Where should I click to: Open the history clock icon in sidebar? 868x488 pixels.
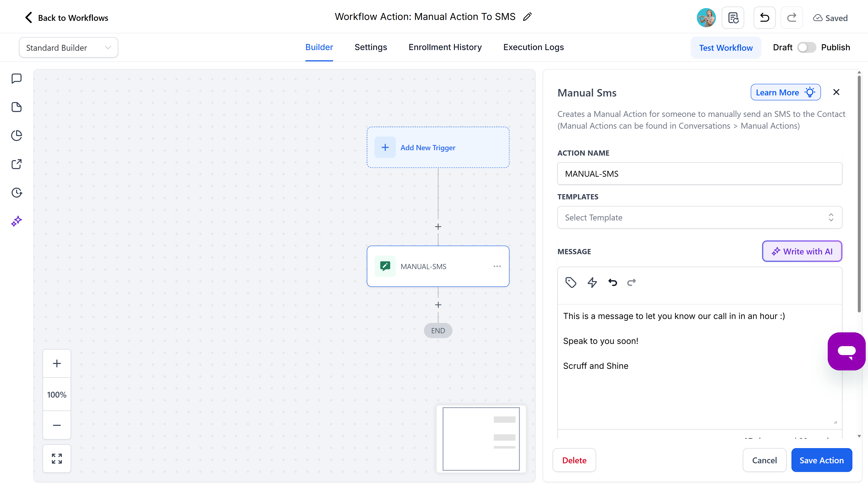tap(17, 193)
